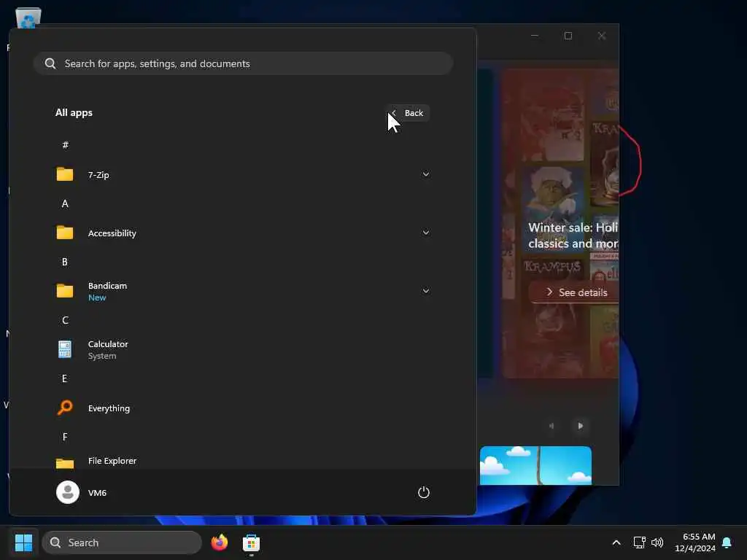Expand the 7-Zip folder chevron
Viewport: 747px width, 560px height.
[x=426, y=174]
